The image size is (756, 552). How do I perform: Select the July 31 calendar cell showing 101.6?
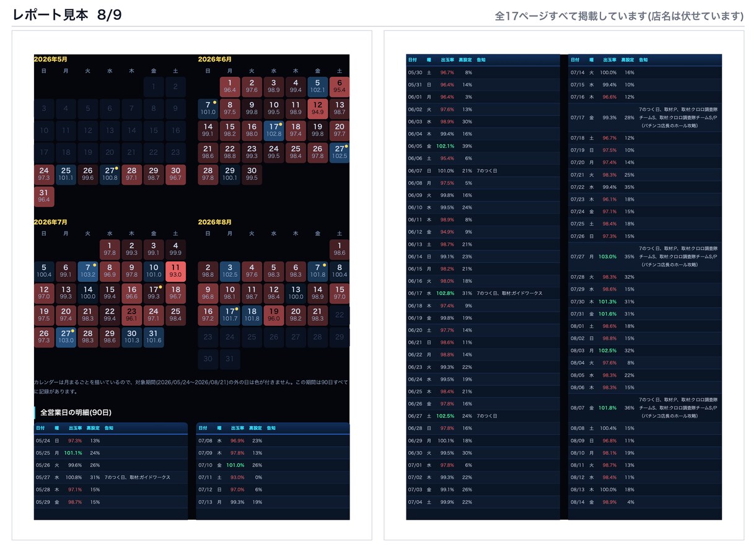[154, 337]
